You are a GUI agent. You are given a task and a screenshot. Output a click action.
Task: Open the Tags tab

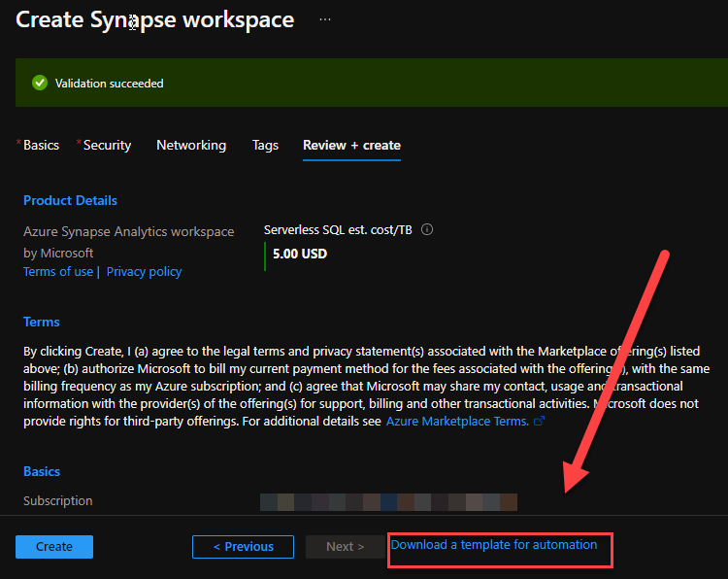(265, 145)
